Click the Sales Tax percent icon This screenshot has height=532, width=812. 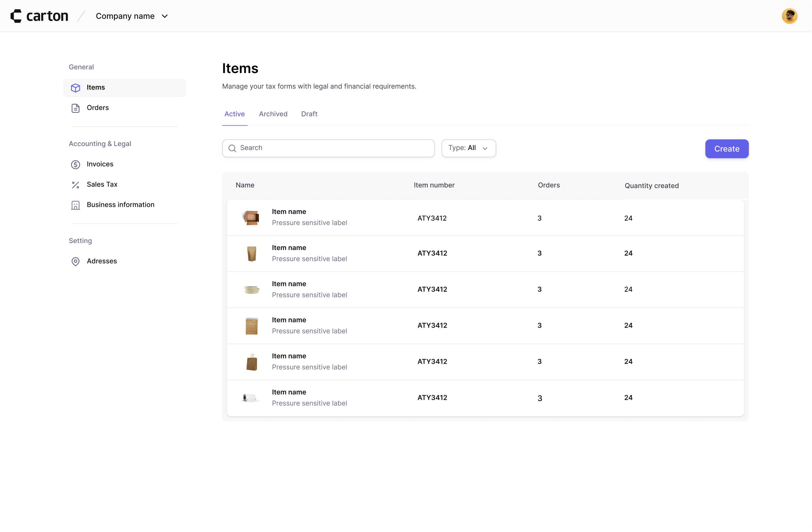pyautogui.click(x=76, y=185)
